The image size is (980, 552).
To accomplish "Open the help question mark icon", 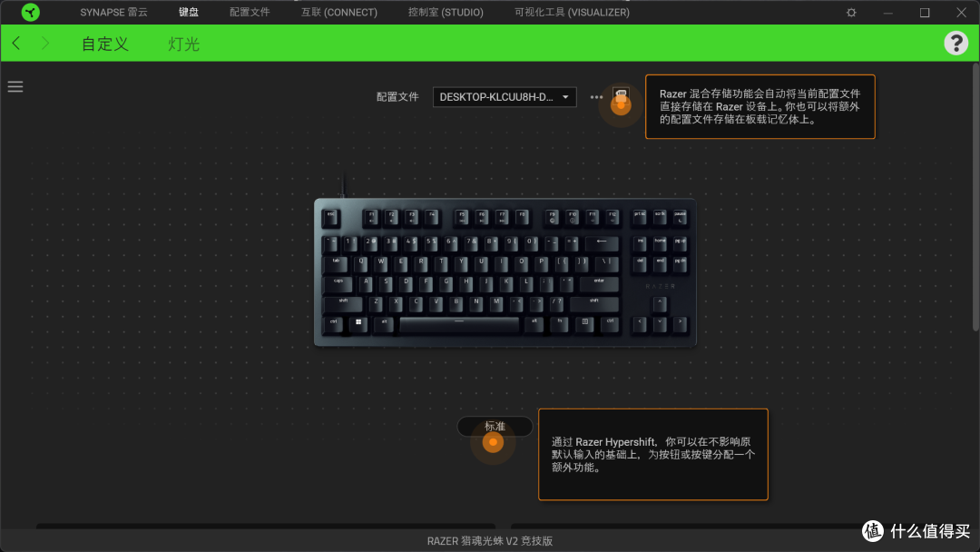I will [955, 44].
